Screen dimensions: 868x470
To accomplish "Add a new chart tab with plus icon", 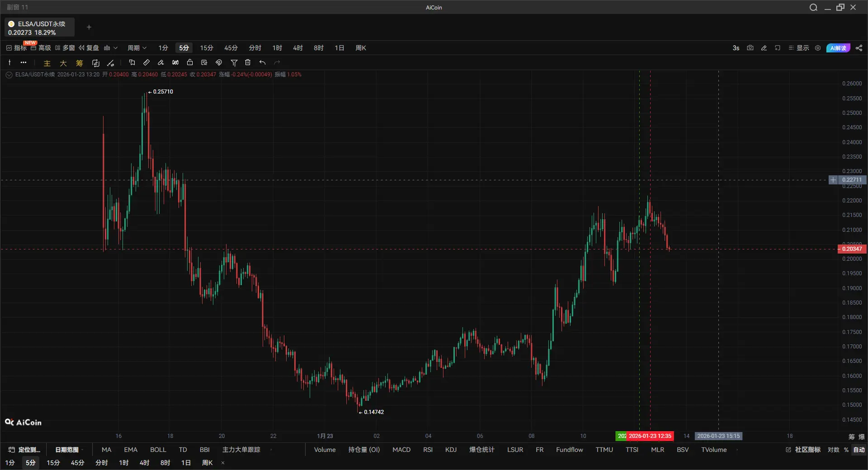I will [x=89, y=27].
